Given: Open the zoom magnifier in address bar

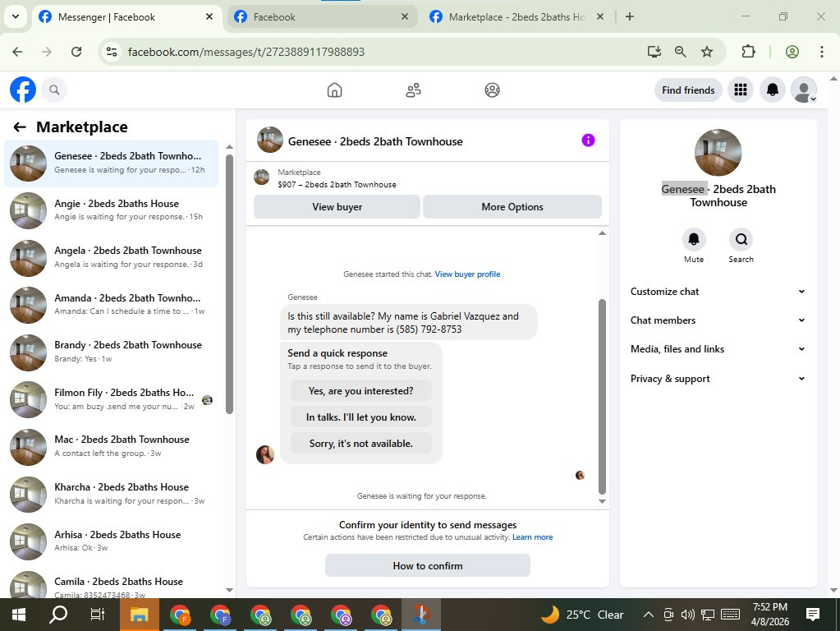Looking at the screenshot, I should 681,52.
